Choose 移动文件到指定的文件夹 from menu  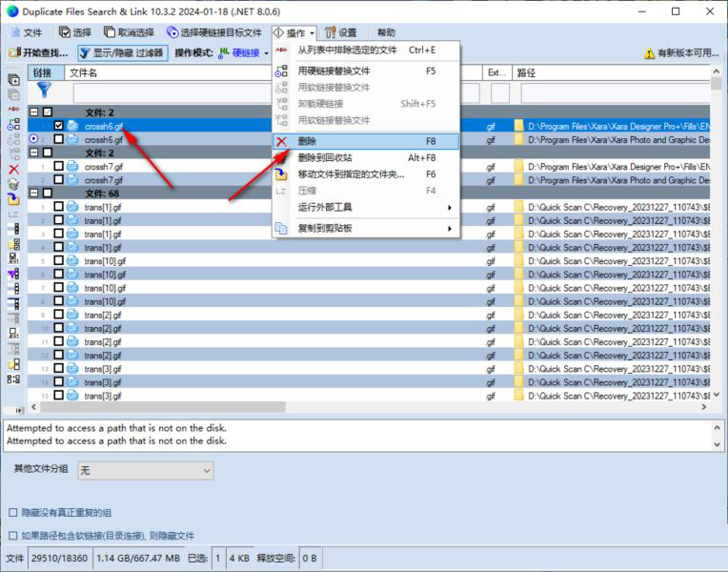366,174
